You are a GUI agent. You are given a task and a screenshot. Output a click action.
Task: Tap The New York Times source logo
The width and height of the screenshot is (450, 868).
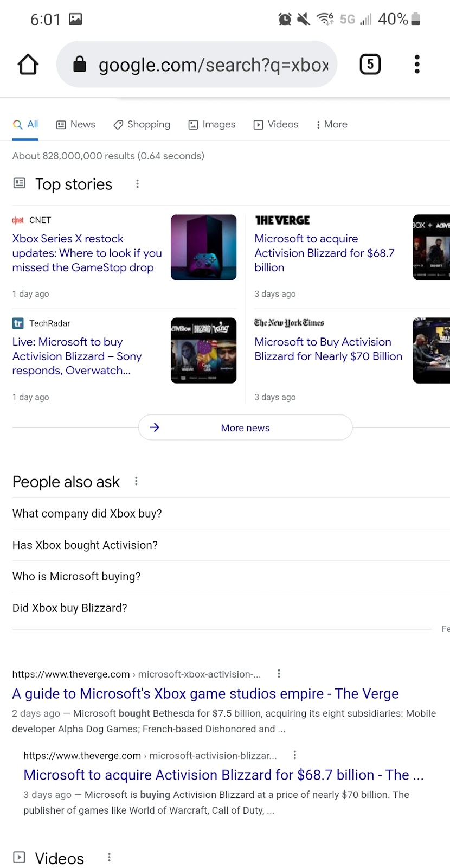pos(289,323)
